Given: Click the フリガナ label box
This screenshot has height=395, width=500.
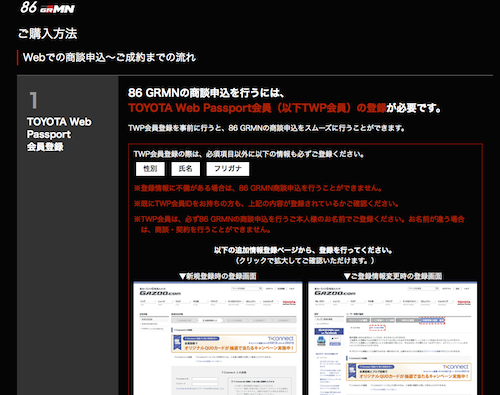Looking at the screenshot, I should point(228,169).
